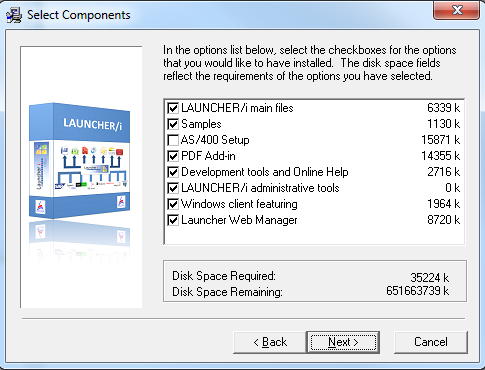Uncheck the Samples checkbox
Image resolution: width=485 pixels, height=370 pixels.
tap(173, 124)
